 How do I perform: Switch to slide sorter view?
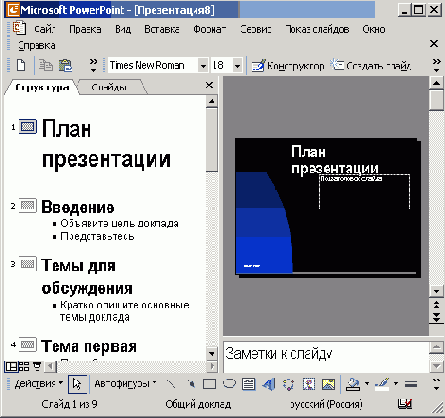point(24,367)
